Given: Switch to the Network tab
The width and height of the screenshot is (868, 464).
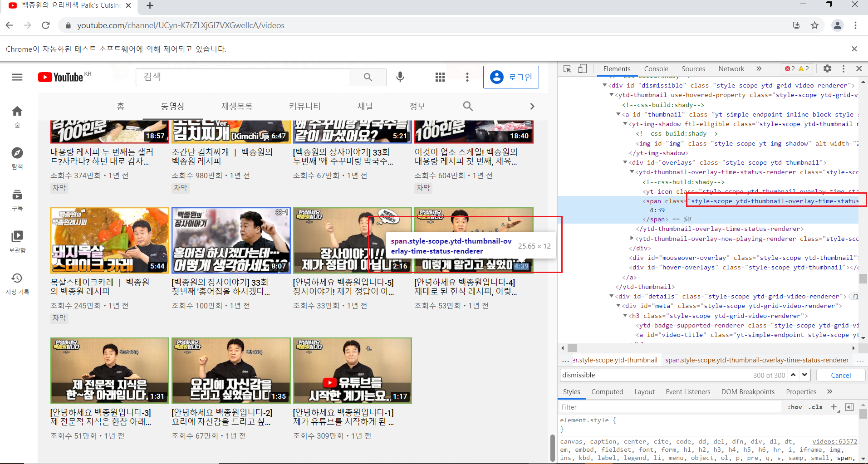Looking at the screenshot, I should (731, 68).
